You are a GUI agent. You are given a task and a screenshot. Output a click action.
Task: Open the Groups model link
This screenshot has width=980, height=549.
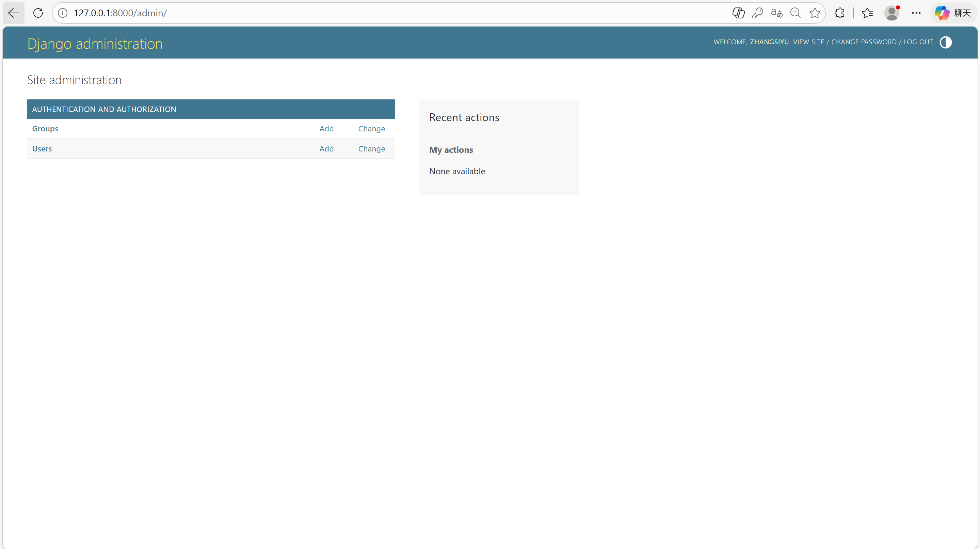point(45,129)
